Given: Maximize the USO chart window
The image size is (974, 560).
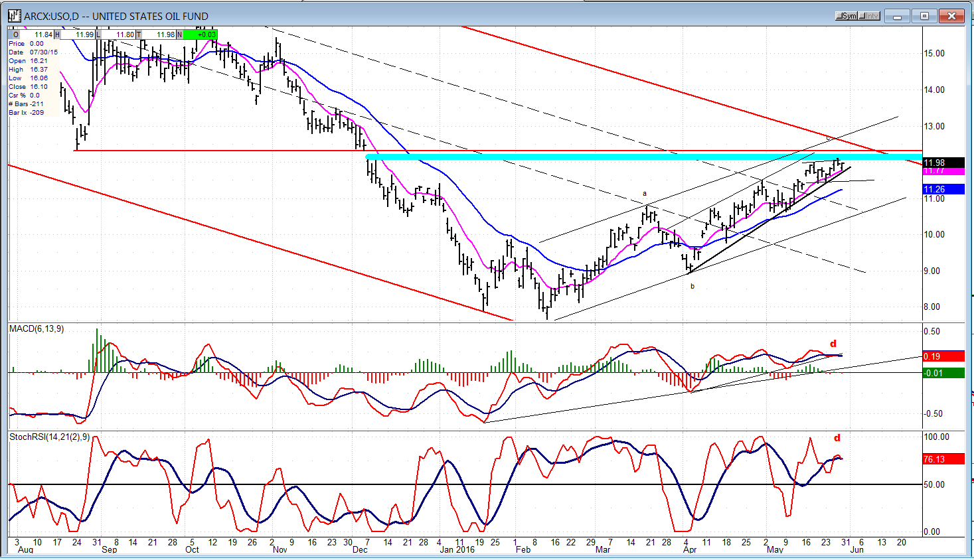Looking at the screenshot, I should (924, 16).
